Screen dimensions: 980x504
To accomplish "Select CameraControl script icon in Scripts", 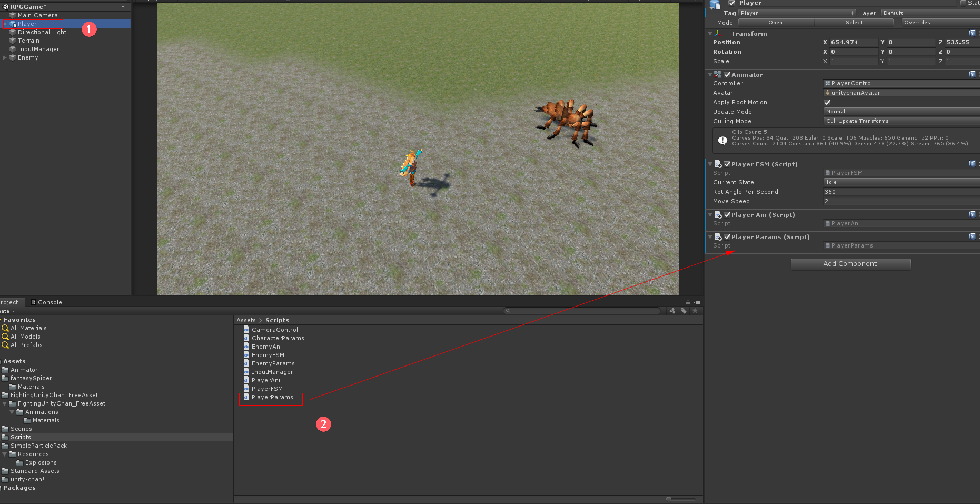I will [x=246, y=330].
